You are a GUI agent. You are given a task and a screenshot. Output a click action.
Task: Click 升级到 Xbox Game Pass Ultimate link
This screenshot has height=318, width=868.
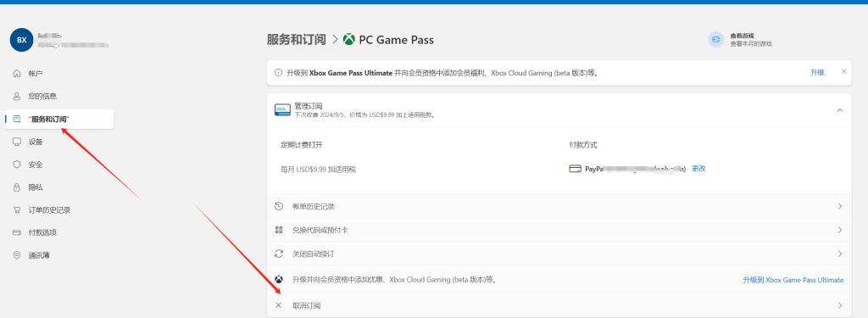click(793, 280)
